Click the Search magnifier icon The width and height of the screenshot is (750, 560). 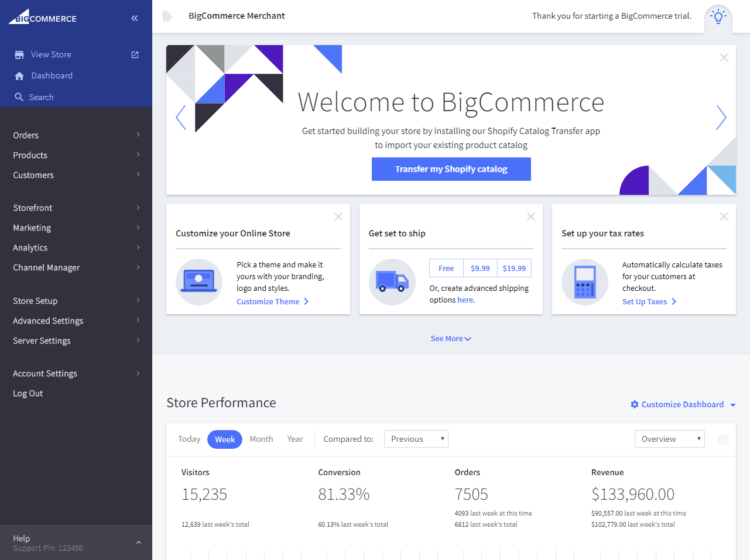coord(19,97)
